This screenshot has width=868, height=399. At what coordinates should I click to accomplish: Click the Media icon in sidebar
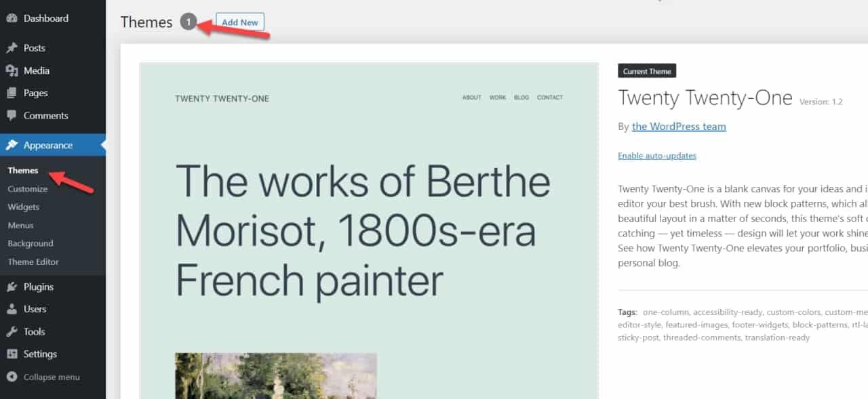pyautogui.click(x=12, y=70)
